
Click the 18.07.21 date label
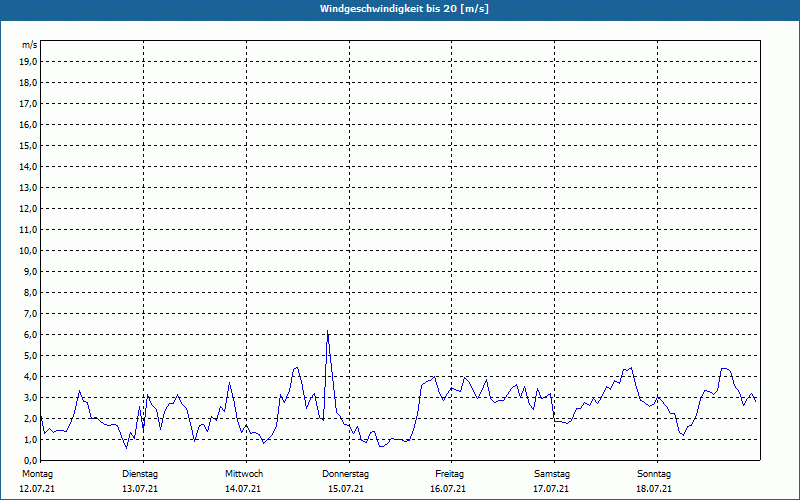point(654,489)
